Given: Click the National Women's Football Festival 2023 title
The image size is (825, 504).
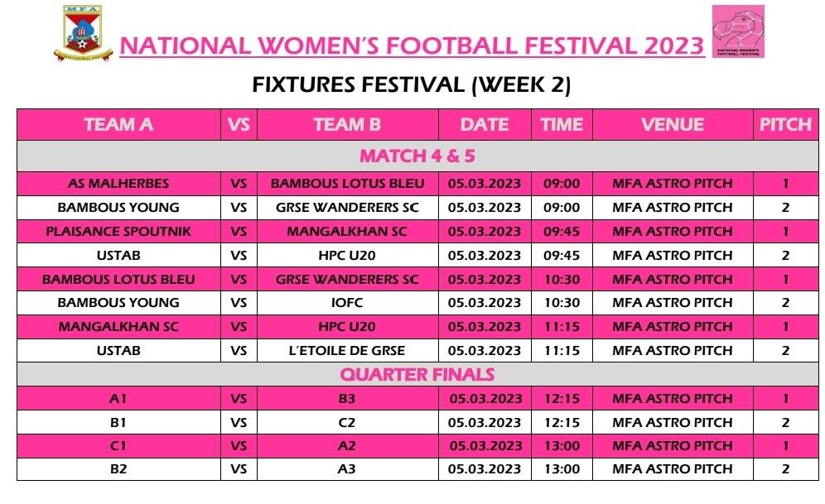Looking at the screenshot, I should (412, 46).
